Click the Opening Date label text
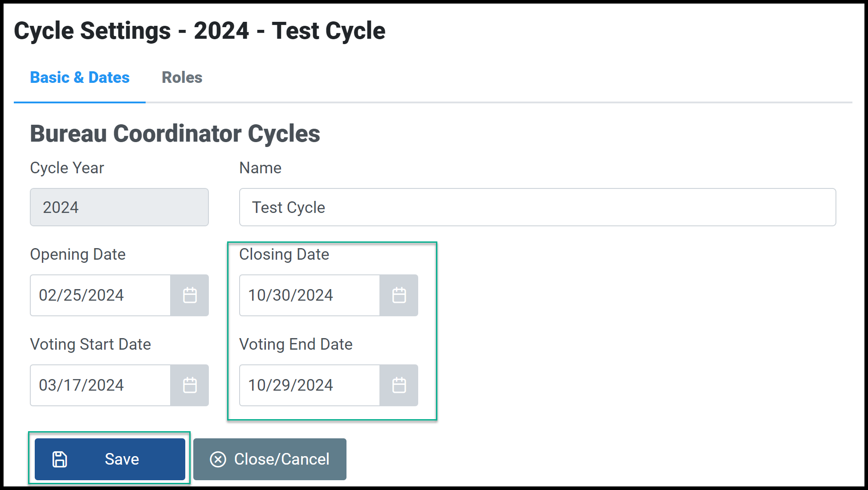Screen dimensions: 868x490 pyautogui.click(x=78, y=254)
